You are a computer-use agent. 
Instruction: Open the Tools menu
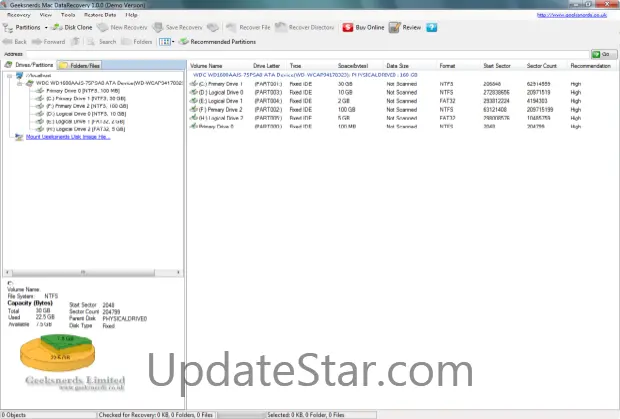[x=68, y=15]
